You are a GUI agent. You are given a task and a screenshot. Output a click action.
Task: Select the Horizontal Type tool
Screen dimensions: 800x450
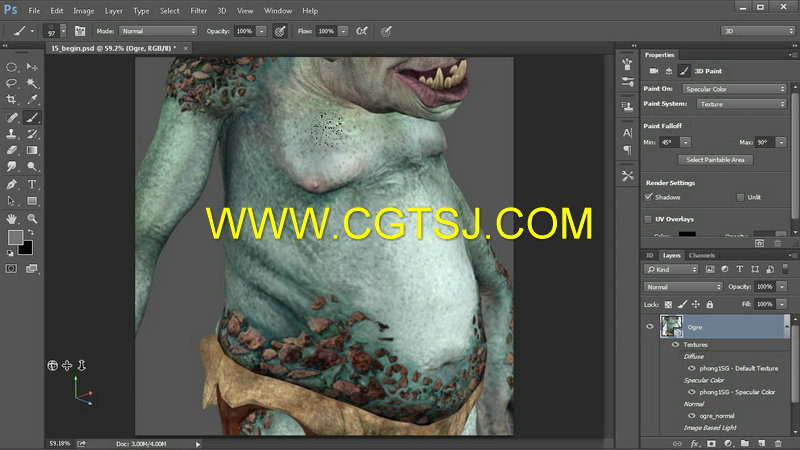(x=32, y=184)
